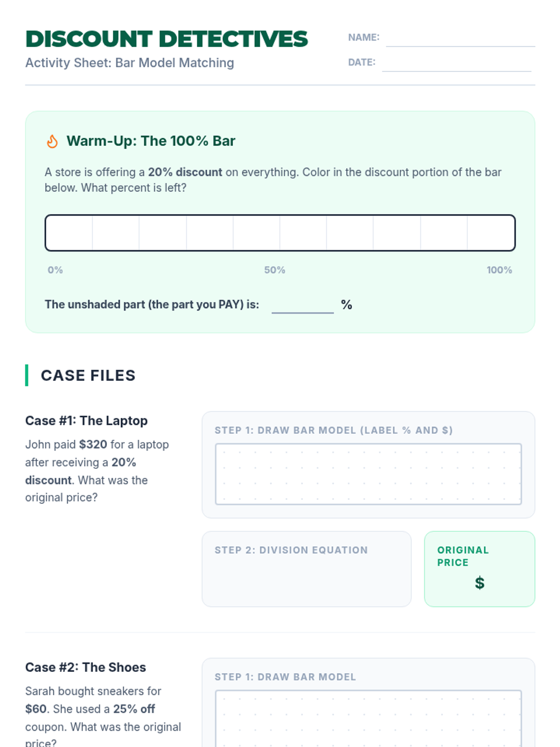This screenshot has height=747, width=560.
Task: Click the 0% label under the bar
Action: coord(55,270)
